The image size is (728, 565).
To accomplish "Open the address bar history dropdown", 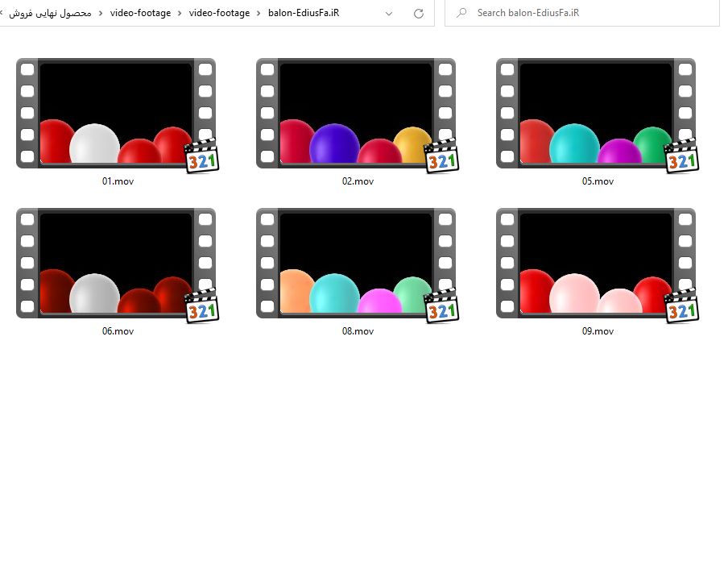I will (390, 14).
